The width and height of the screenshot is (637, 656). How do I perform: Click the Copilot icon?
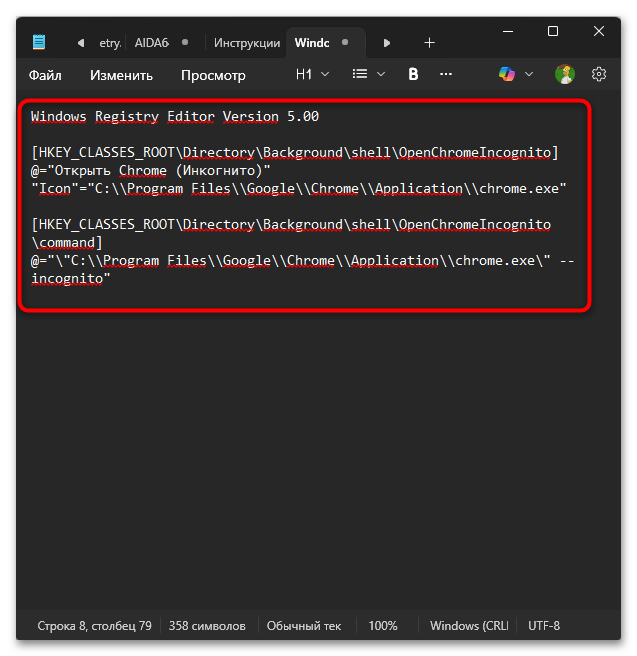pyautogui.click(x=507, y=74)
